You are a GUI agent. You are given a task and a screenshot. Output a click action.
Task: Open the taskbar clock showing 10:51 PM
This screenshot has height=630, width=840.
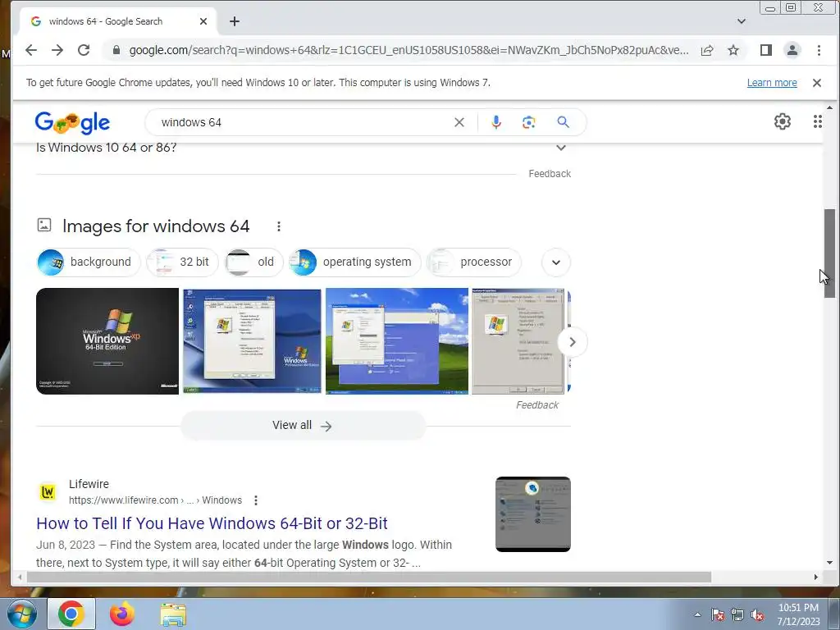[798, 614]
